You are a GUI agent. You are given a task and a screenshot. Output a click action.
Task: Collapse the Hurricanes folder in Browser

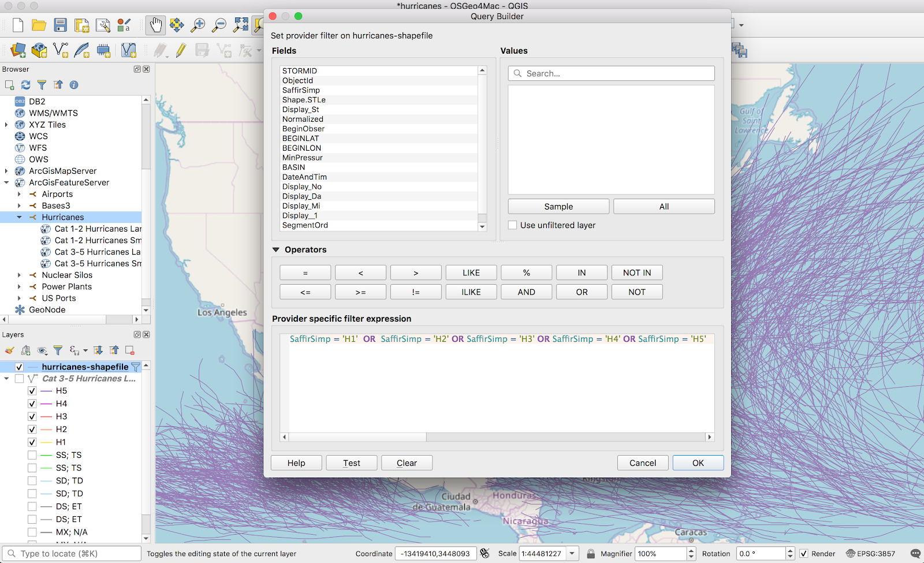click(19, 217)
